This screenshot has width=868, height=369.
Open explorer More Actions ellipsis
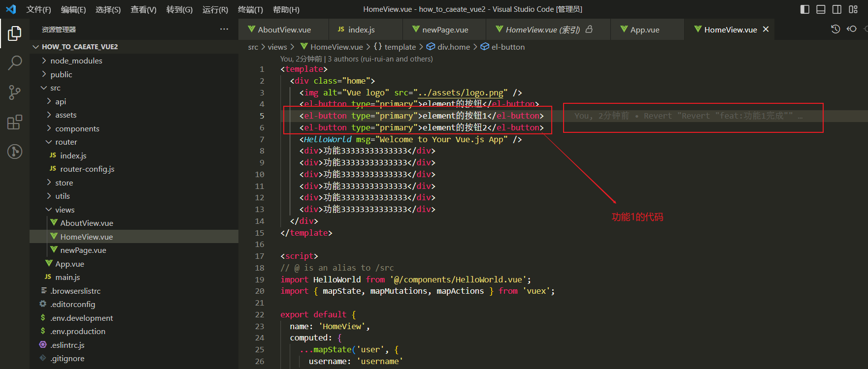pos(224,29)
